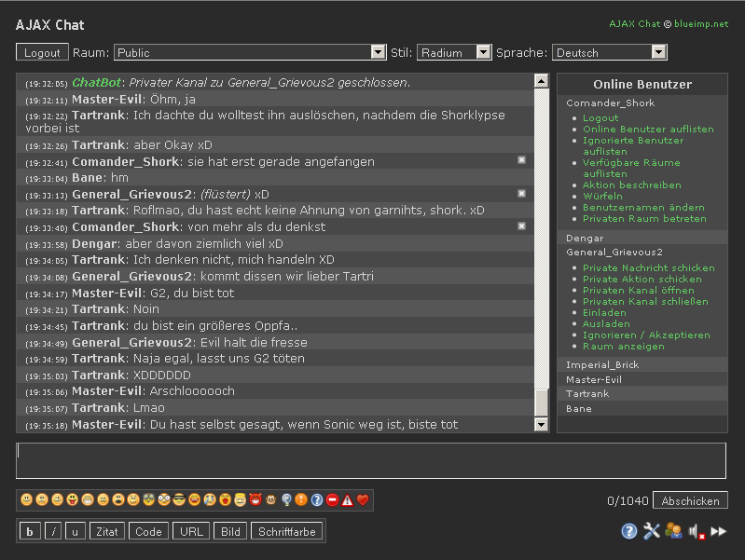Apply bold with the b button
The image size is (745, 560).
coord(30,531)
